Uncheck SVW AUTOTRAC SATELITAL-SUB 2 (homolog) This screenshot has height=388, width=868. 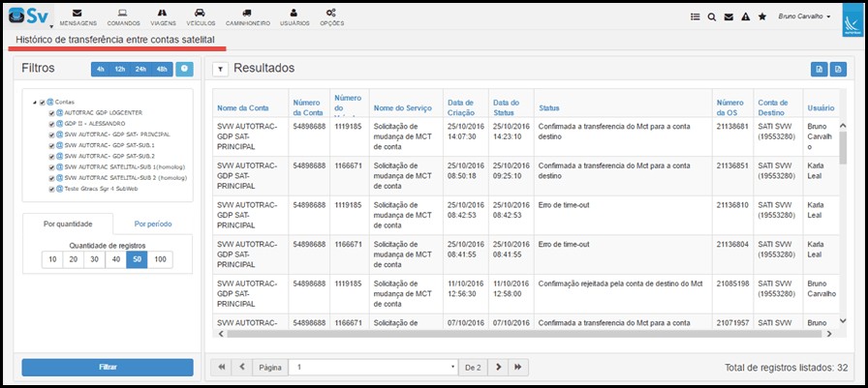click(51, 178)
